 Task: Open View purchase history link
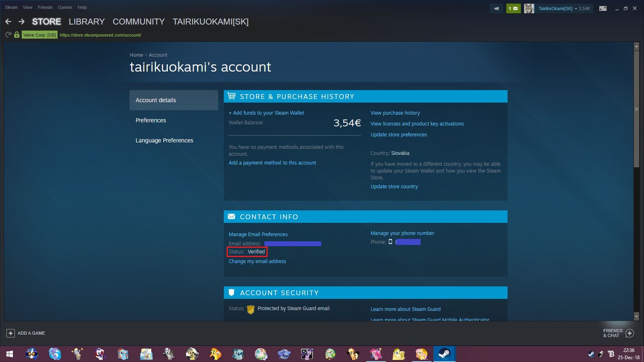[x=395, y=113]
